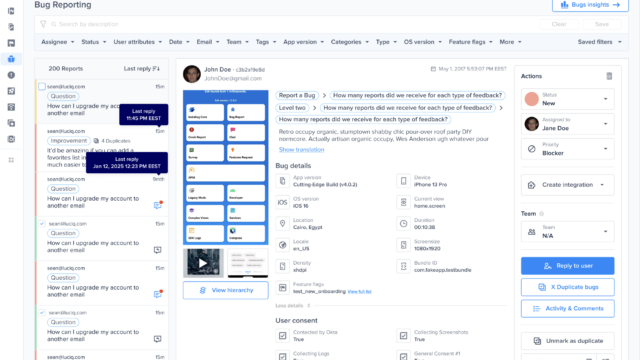Click the Locale globe icon
This screenshot has width=640, height=360.
(x=282, y=245)
